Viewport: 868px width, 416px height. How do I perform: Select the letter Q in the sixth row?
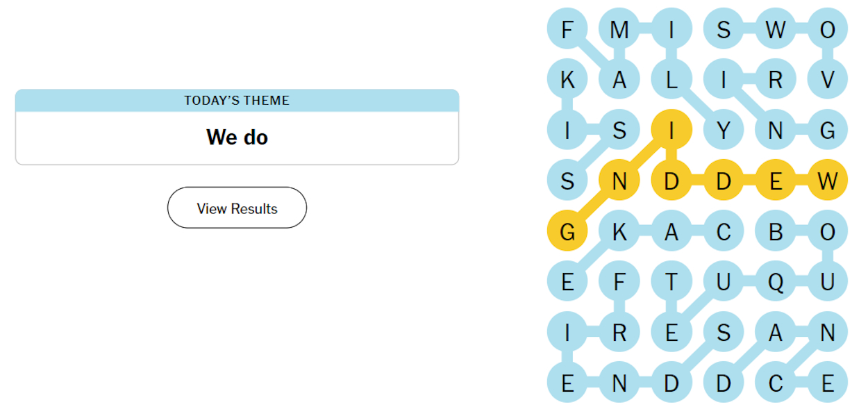pos(776,281)
